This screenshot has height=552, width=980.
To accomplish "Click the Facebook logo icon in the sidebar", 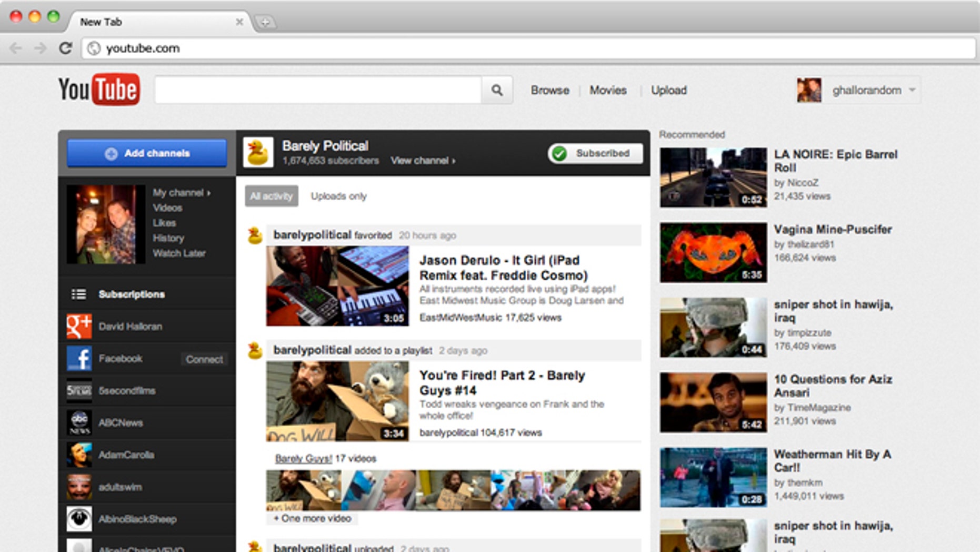I will [79, 358].
